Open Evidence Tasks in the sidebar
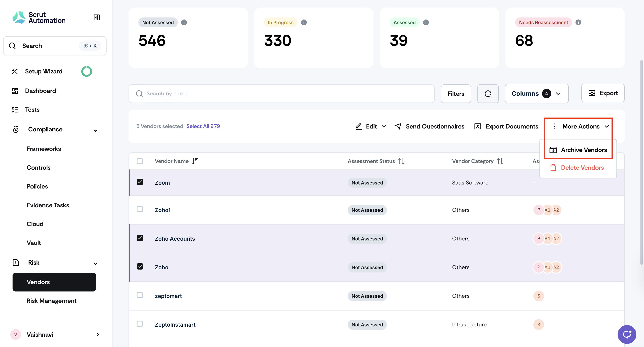The image size is (644, 347). (48, 205)
